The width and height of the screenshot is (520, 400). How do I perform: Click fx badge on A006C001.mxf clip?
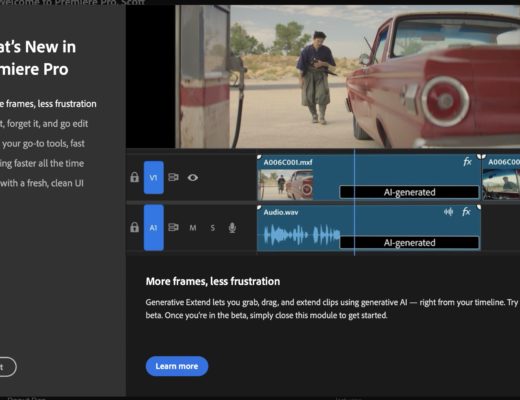467,162
